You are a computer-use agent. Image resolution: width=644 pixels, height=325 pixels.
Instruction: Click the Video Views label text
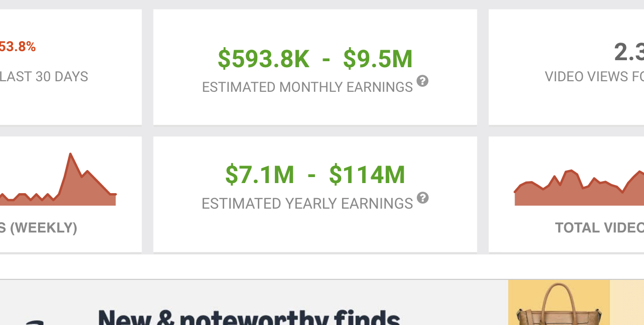tap(594, 77)
